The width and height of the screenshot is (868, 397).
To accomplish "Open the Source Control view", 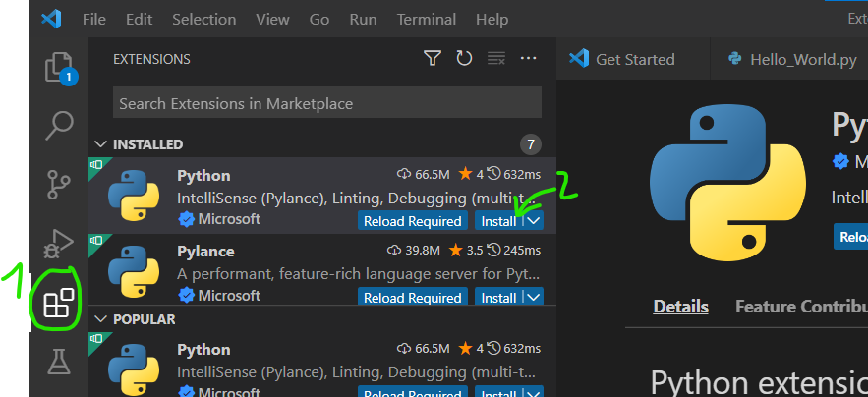I will pos(59,185).
